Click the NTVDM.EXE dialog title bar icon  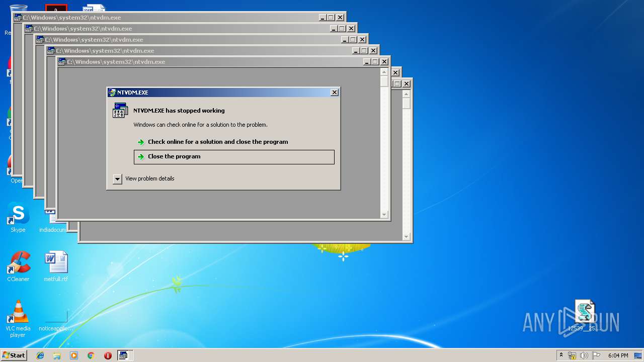pyautogui.click(x=112, y=93)
